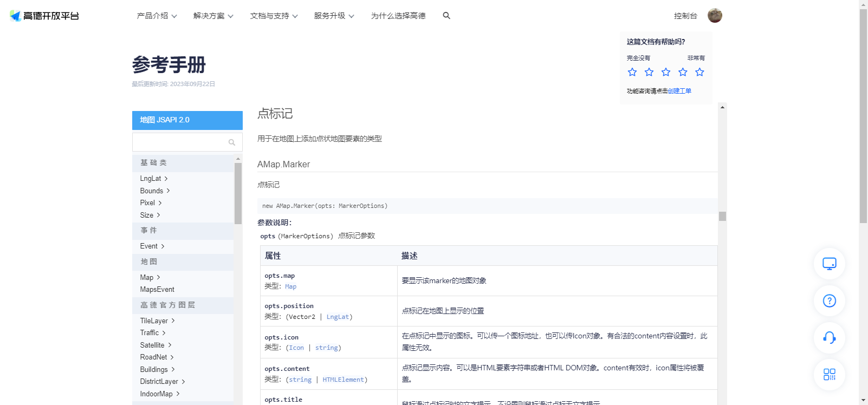Expand Satellite in the sidebar
The width and height of the screenshot is (868, 405).
click(156, 345)
